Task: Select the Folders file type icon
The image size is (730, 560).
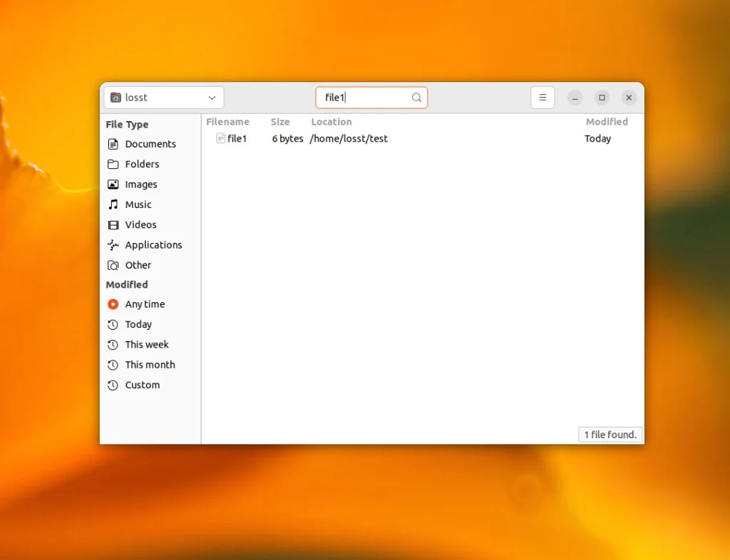Action: coord(113,164)
